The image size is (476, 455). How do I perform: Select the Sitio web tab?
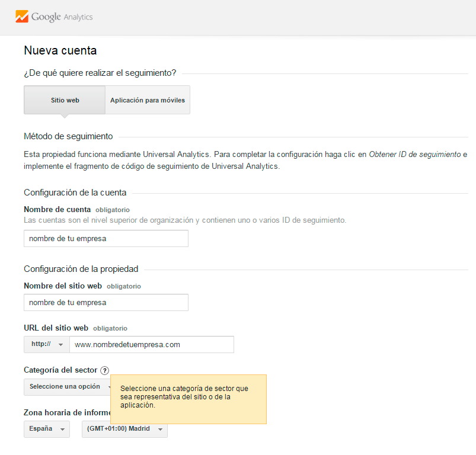pyautogui.click(x=65, y=100)
